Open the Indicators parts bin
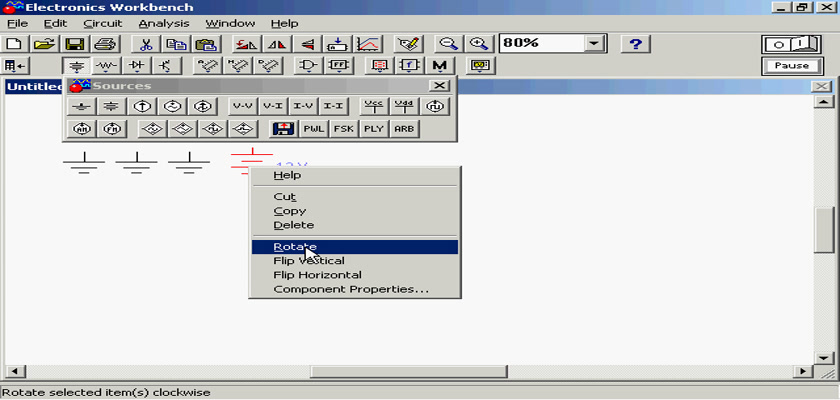Image resolution: width=840 pixels, height=400 pixels. [x=380, y=66]
